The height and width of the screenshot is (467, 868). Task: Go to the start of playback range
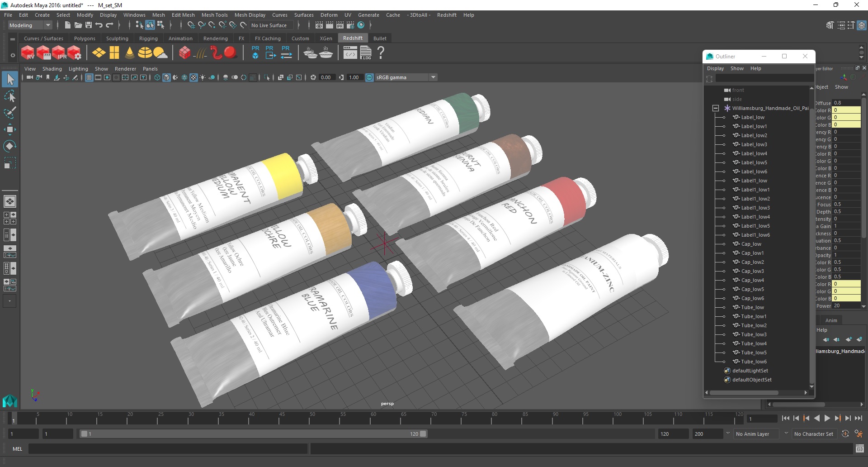785,419
